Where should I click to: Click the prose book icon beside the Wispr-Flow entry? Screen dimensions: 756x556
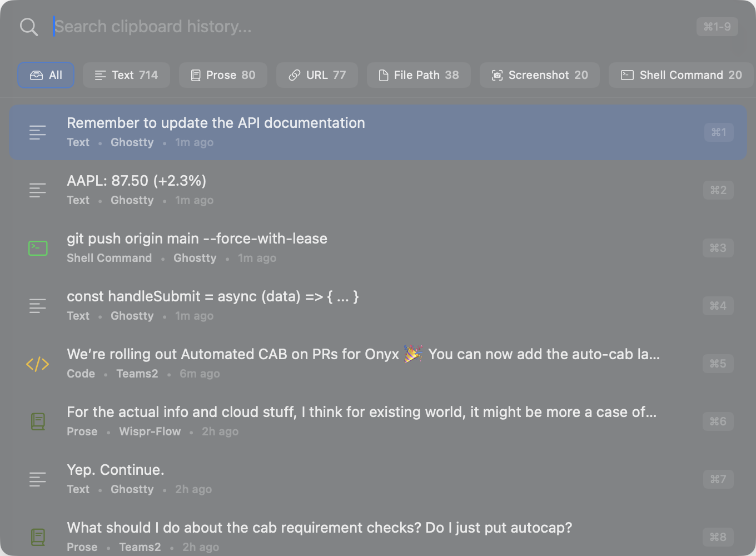pos(37,421)
